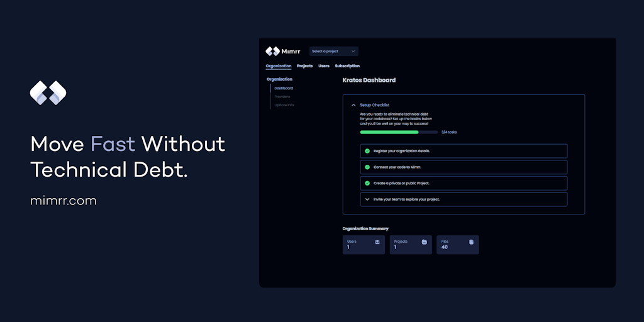Open Providers in the sidebar
Image resolution: width=644 pixels, height=322 pixels.
point(282,96)
